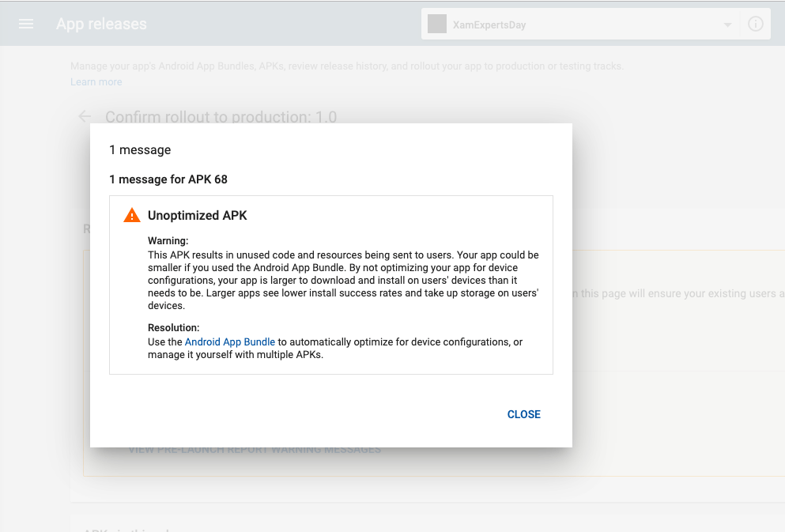Follow the Android App Bundle link
Viewport: 785px width, 532px height.
coord(229,342)
